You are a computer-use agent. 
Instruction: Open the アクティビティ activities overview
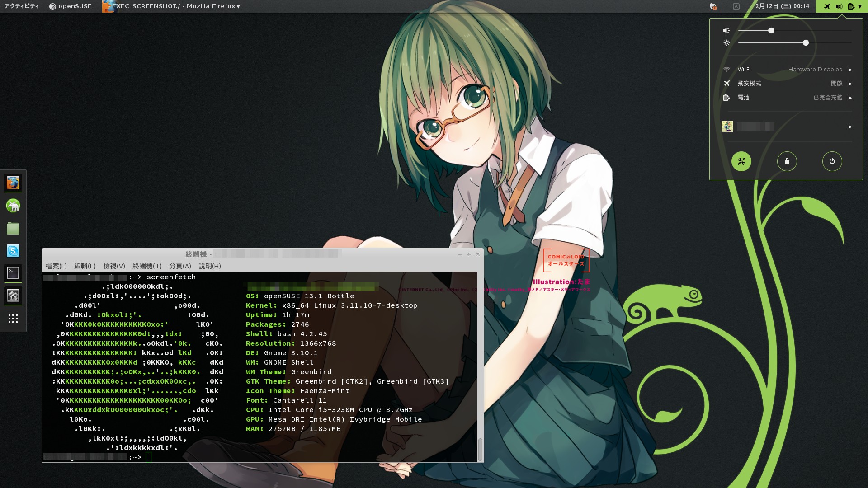tap(22, 6)
